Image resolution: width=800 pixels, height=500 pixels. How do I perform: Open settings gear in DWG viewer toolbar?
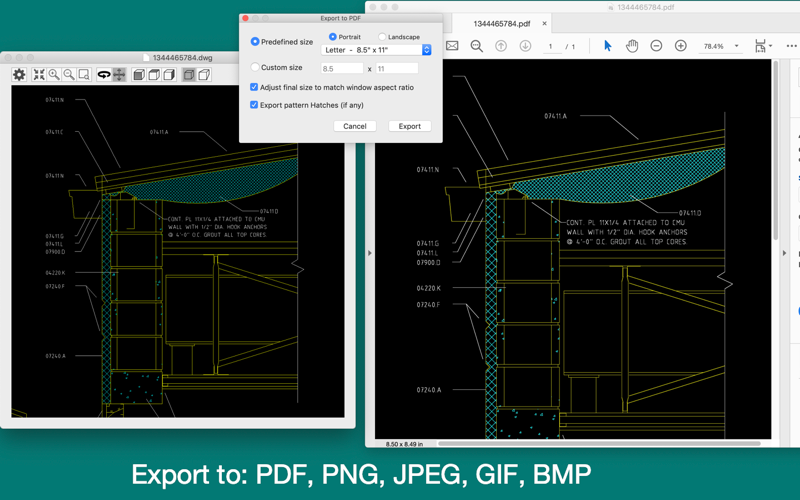(19, 74)
